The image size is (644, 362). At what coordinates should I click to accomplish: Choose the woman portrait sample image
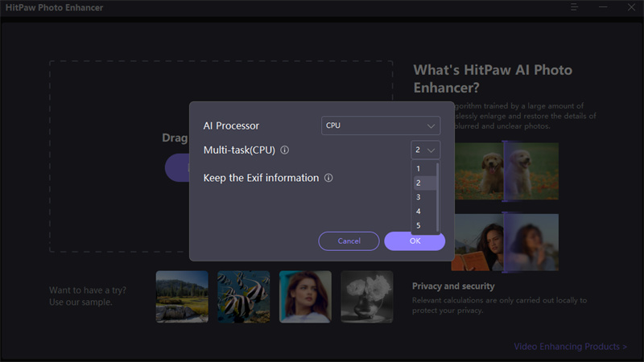[x=305, y=296]
